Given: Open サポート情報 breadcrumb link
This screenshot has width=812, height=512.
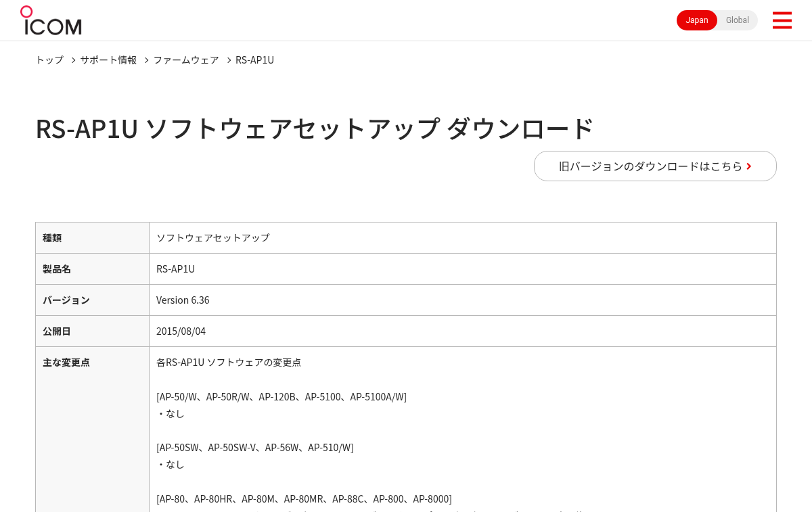Looking at the screenshot, I should pyautogui.click(x=108, y=60).
